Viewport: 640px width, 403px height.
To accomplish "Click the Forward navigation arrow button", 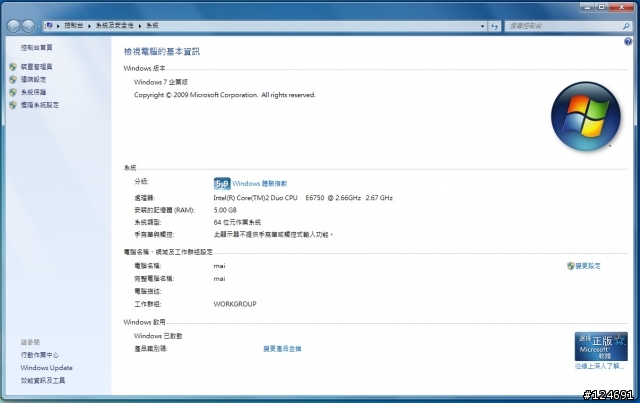I will pos(28,26).
